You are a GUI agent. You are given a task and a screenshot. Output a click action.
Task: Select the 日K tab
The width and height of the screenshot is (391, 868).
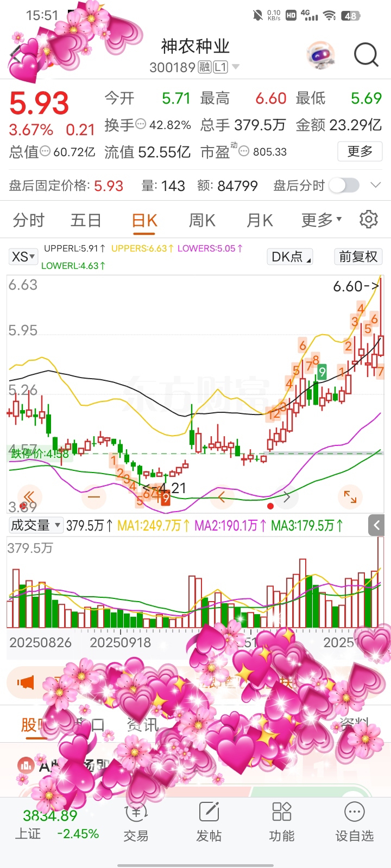[x=144, y=220]
